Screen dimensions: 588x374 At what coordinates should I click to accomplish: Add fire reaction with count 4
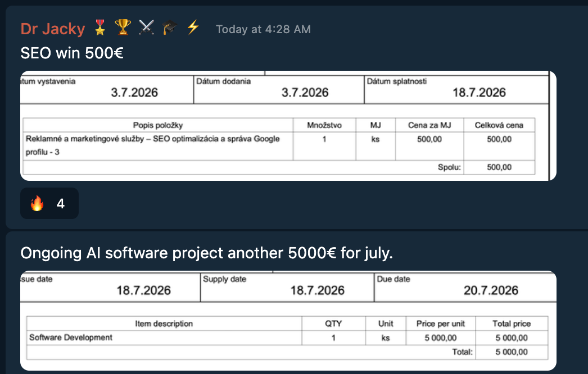coord(49,203)
